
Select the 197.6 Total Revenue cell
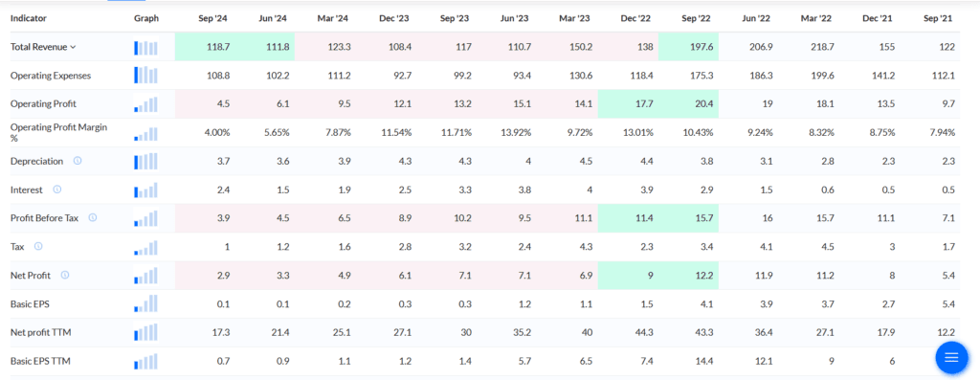[x=688, y=47]
